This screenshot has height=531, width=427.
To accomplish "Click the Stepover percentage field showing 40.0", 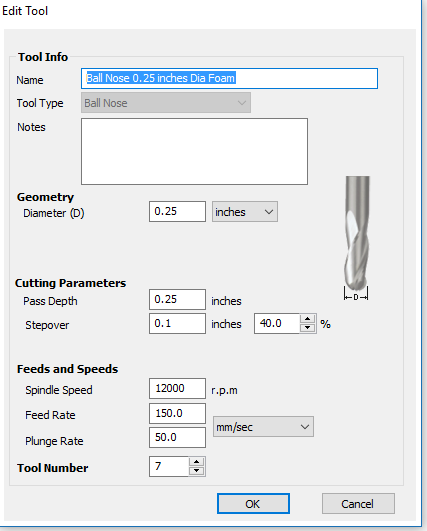I will coord(277,323).
